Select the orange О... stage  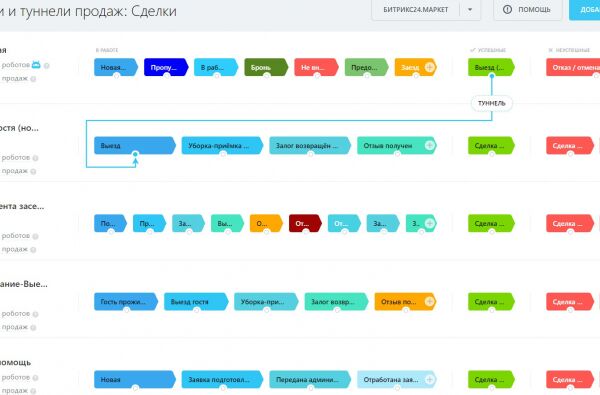pos(266,224)
